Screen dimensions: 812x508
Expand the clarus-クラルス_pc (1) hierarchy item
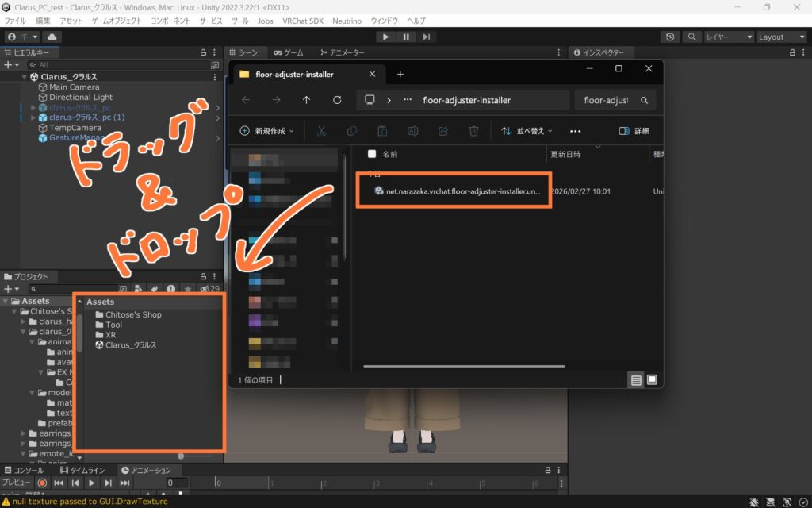pyautogui.click(x=33, y=117)
